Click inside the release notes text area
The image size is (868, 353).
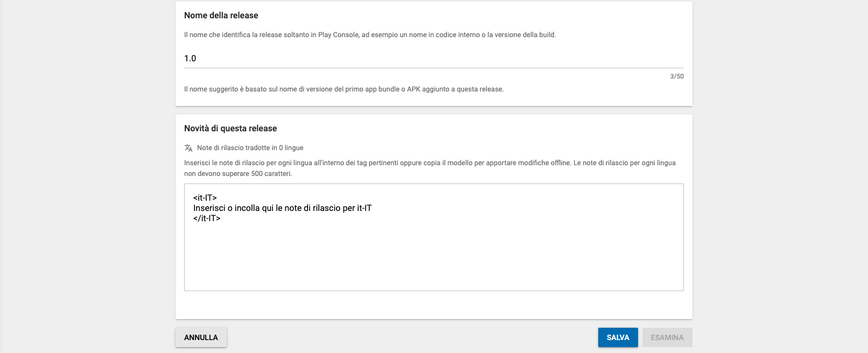click(434, 237)
